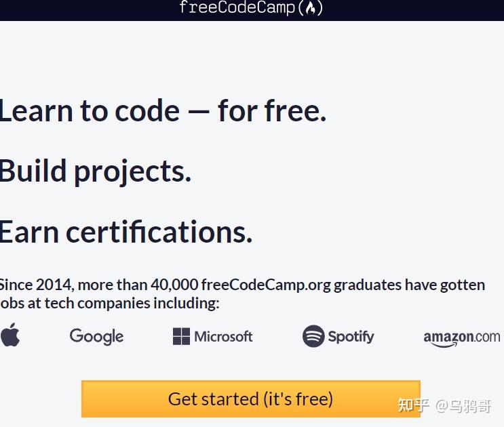
Task: Open the freeCodeCamp home link text in header
Action: [x=237, y=8]
